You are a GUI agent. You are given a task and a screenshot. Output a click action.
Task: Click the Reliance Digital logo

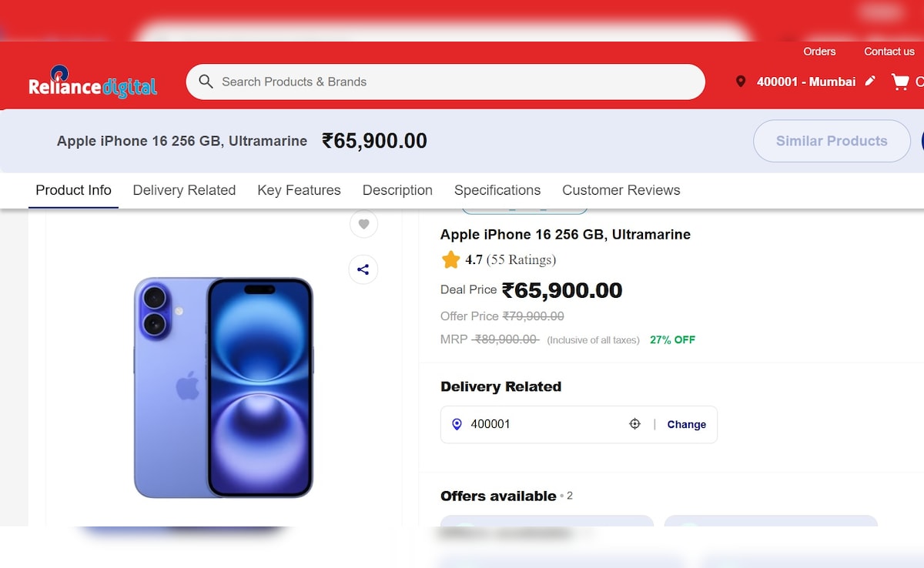92,82
